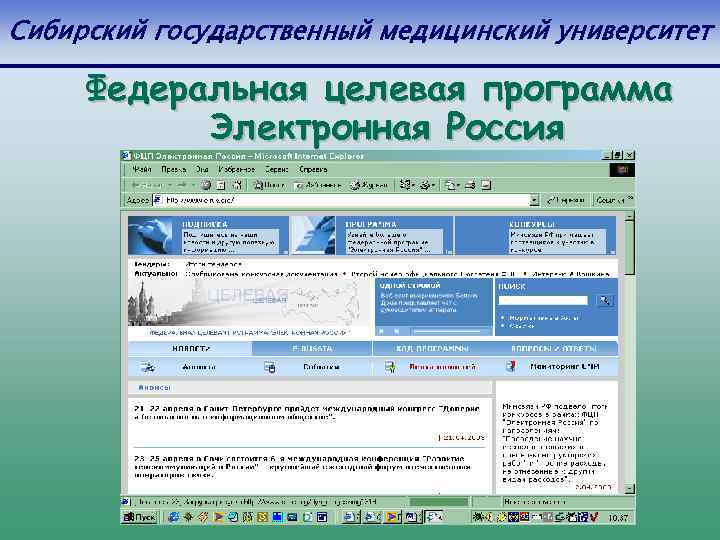Expand the address bar dropdown arrow
The image size is (720, 540).
pos(534,200)
